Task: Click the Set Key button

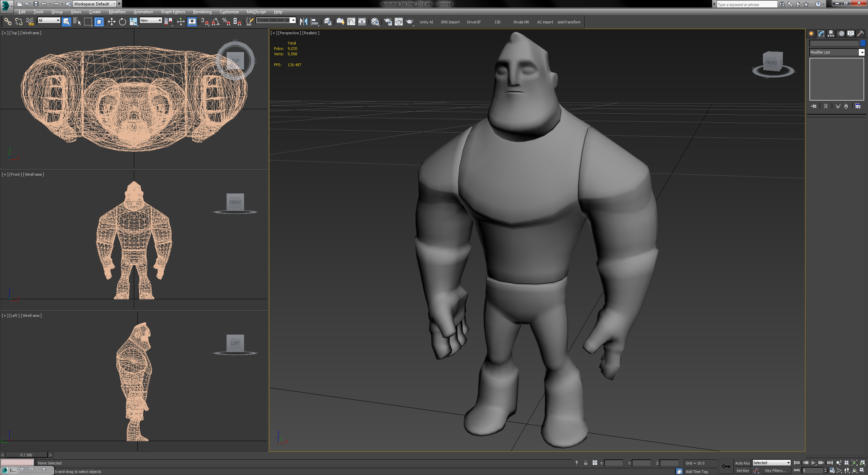Action: point(743,471)
